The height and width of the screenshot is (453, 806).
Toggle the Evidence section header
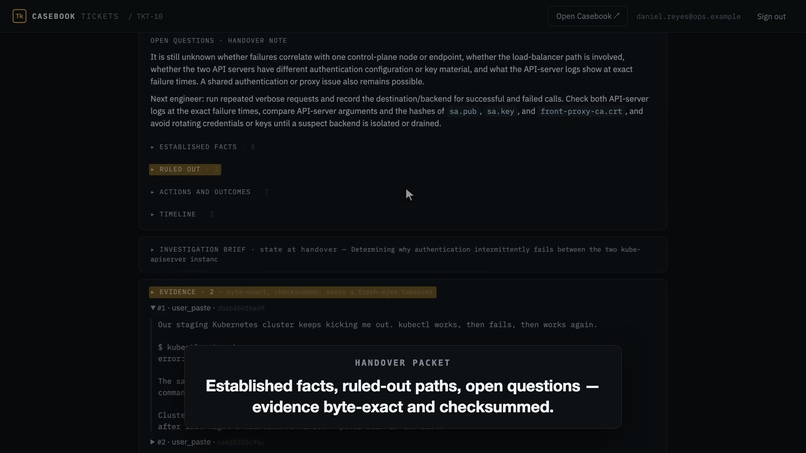tap(292, 292)
